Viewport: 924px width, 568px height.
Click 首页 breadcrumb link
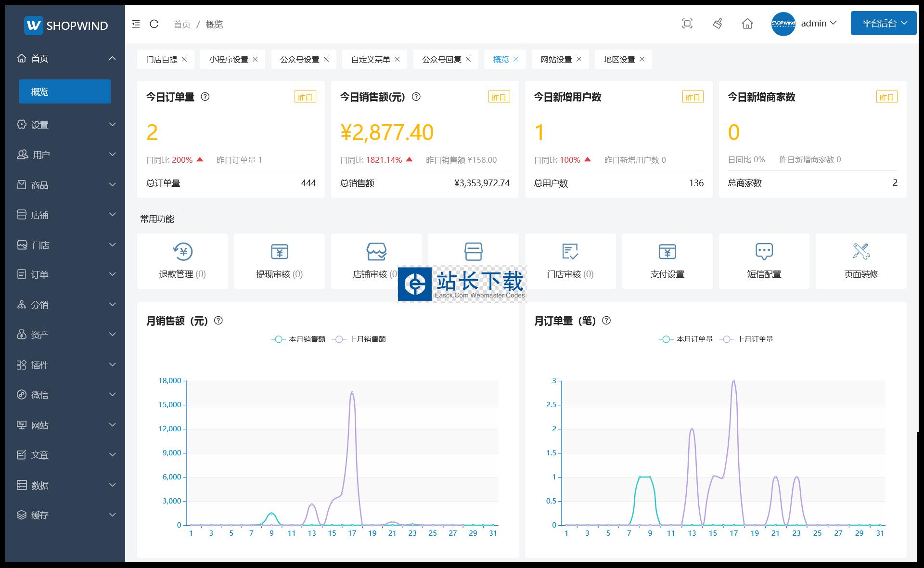(182, 25)
